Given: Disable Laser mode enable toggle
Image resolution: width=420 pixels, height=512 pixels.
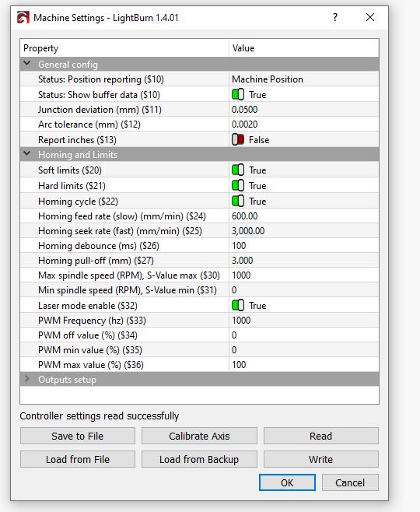Looking at the screenshot, I should point(238,306).
